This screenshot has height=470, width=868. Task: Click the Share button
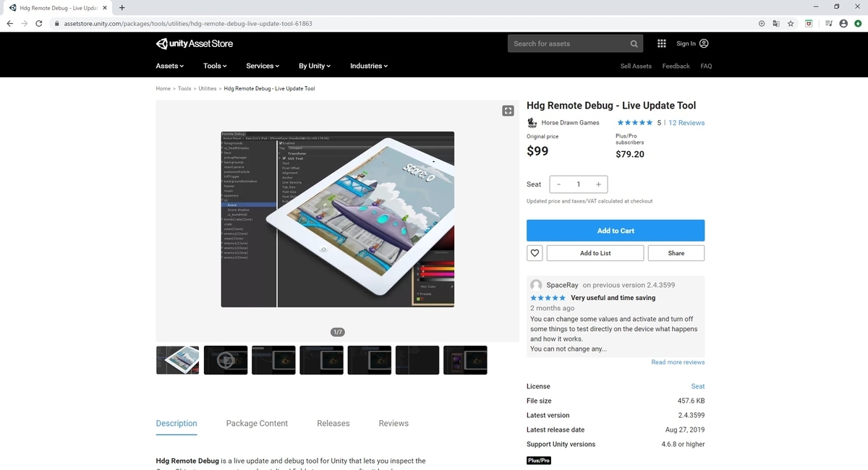(x=676, y=253)
